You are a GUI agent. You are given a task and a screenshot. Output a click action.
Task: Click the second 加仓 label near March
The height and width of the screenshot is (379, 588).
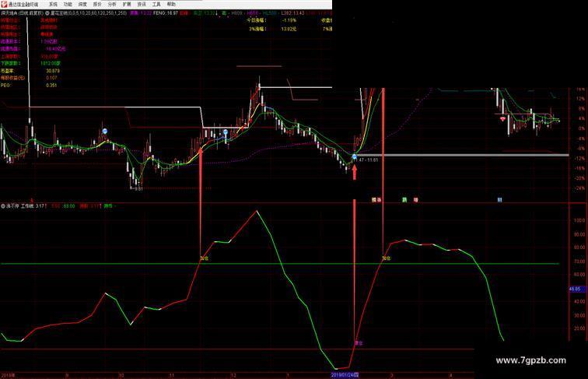coord(387,258)
